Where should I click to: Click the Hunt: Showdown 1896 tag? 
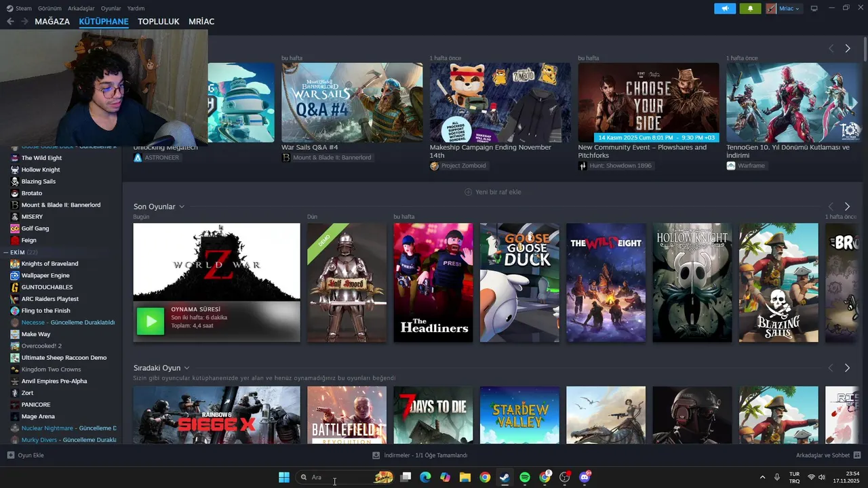615,165
